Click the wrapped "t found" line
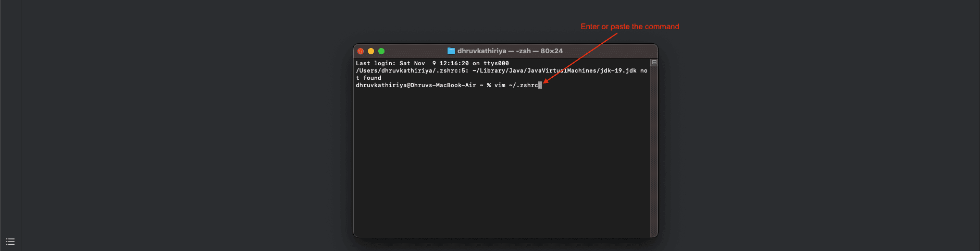 pos(368,78)
